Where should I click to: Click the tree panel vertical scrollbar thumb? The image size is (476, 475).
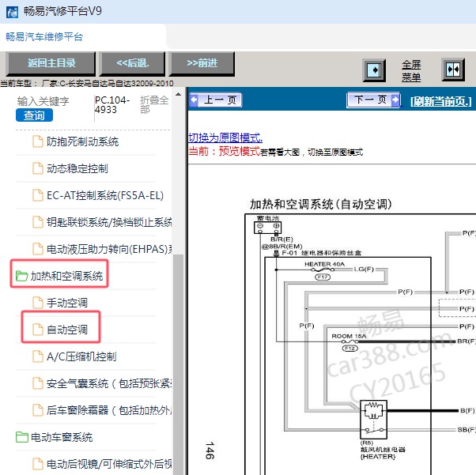click(178, 364)
